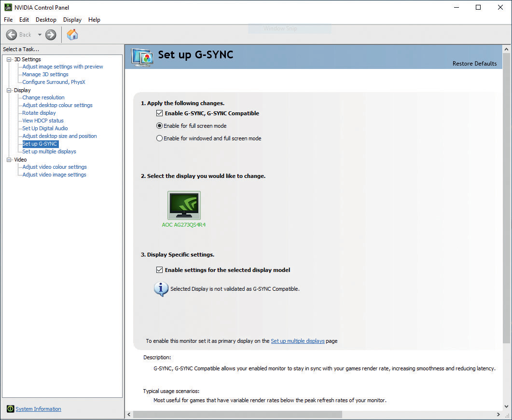Open Adjust video image settings

point(54,175)
